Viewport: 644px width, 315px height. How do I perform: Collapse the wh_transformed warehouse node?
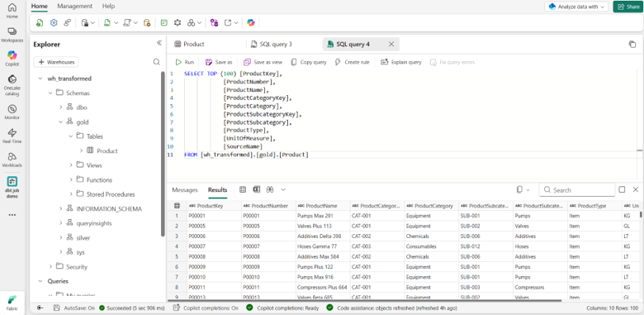pyautogui.click(x=40, y=79)
